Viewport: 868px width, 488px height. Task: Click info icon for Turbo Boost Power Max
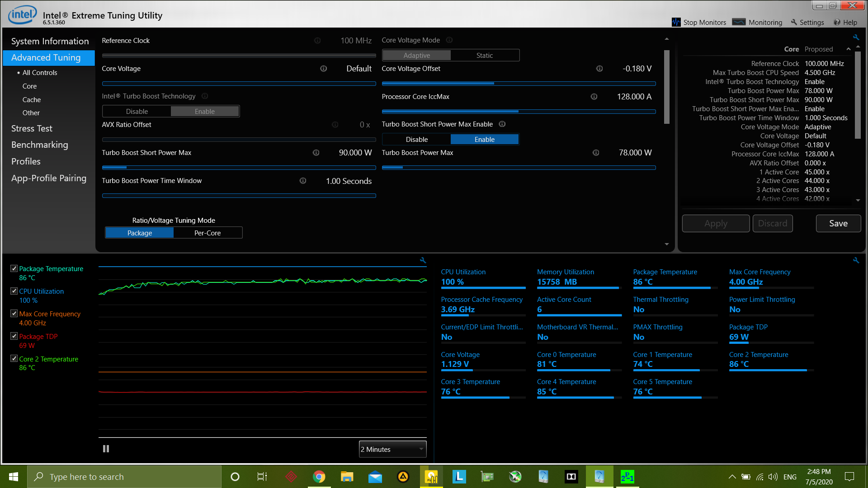pyautogui.click(x=596, y=153)
